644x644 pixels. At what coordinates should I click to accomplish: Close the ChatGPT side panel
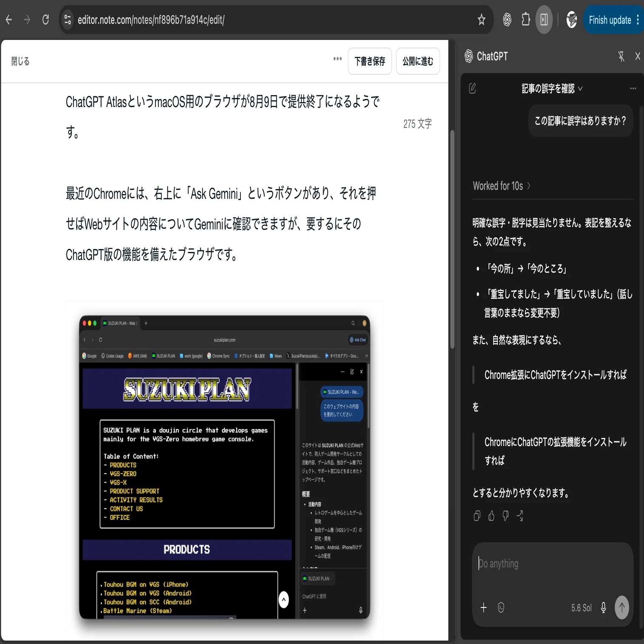[638, 56]
